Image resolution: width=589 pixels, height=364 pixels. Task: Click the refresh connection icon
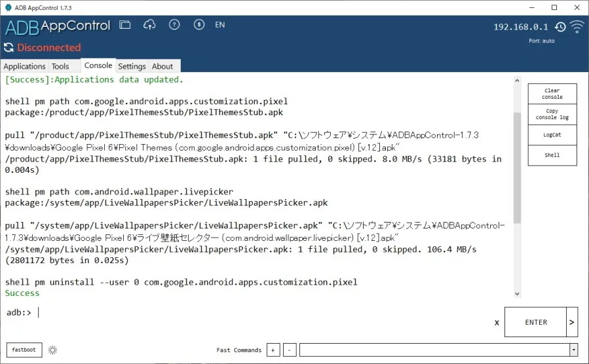point(9,47)
